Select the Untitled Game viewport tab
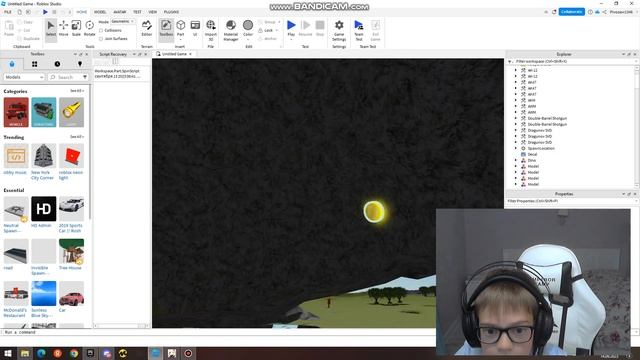 pyautogui.click(x=174, y=54)
